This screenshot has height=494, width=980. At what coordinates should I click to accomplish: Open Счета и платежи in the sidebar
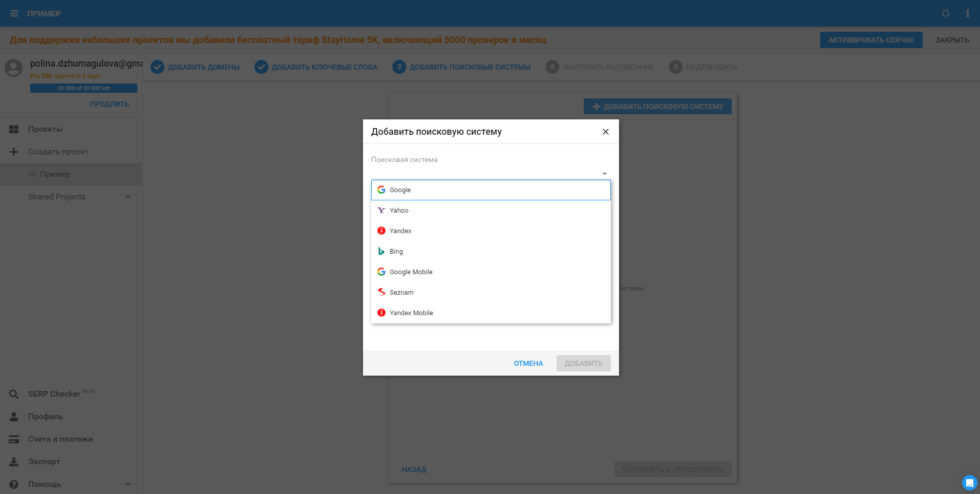71,439
